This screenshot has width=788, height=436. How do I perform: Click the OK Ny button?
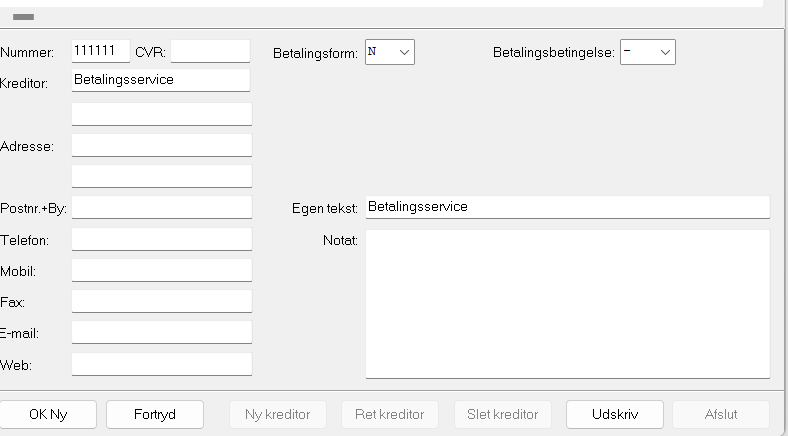pyautogui.click(x=48, y=414)
